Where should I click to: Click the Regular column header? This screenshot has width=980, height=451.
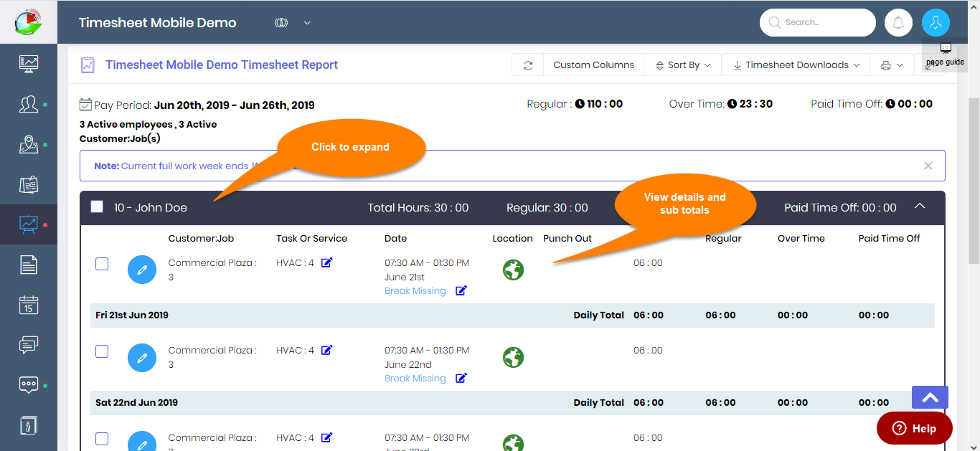pyautogui.click(x=723, y=238)
